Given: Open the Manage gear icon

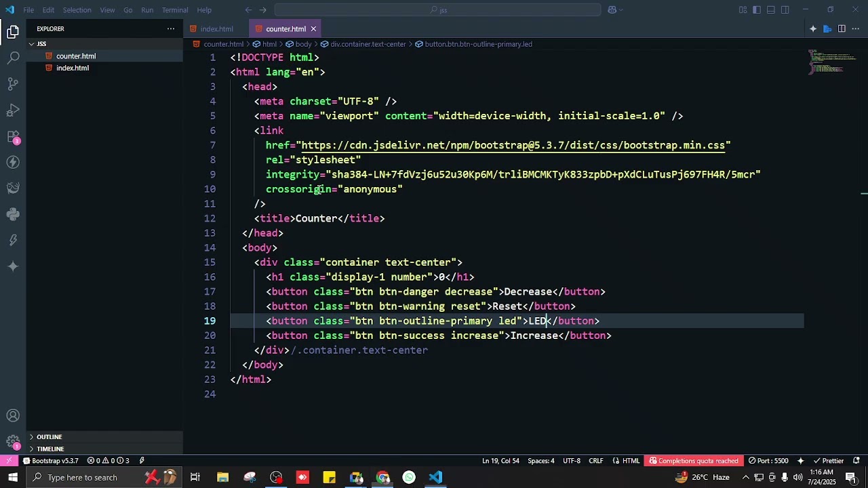Looking at the screenshot, I should point(13,442).
